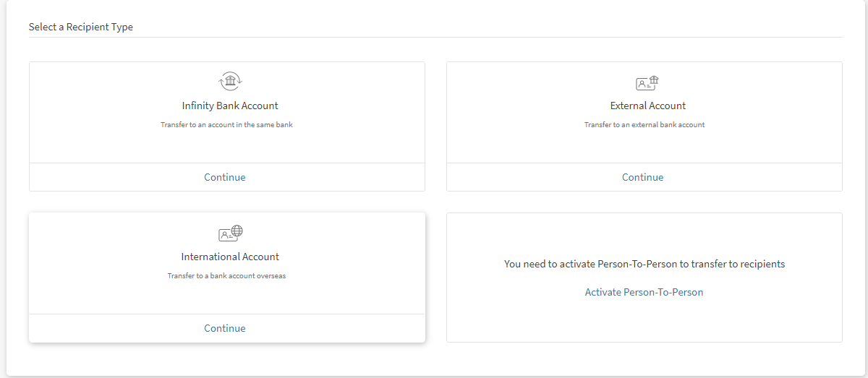Activate Person-To-Person transfers
Viewport: 868px width, 378px height.
pos(644,292)
